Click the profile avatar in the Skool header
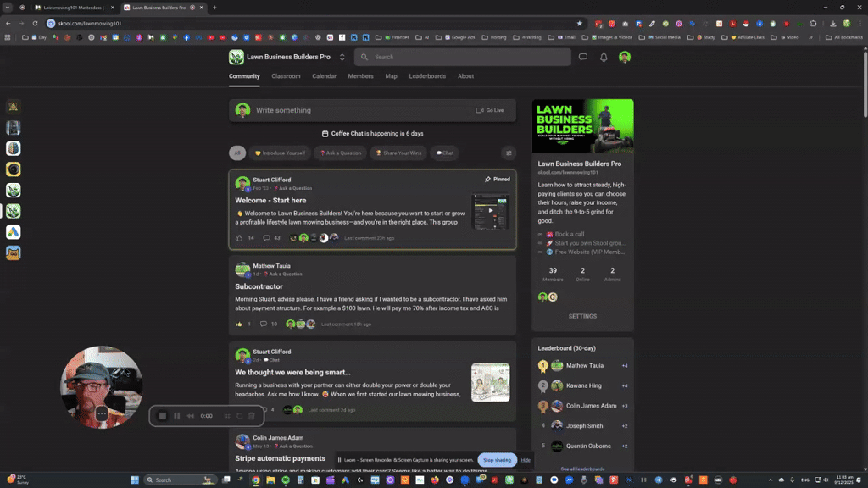 click(x=625, y=57)
